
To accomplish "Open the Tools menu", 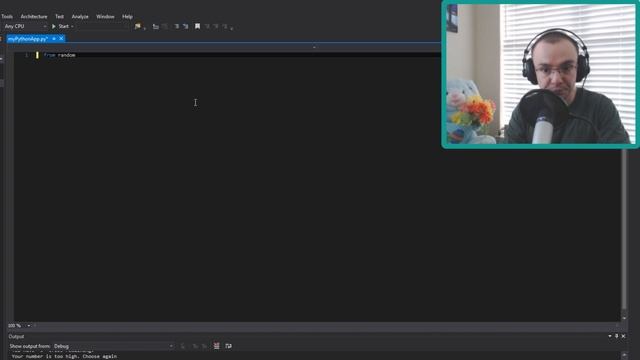I will pos(7,17).
